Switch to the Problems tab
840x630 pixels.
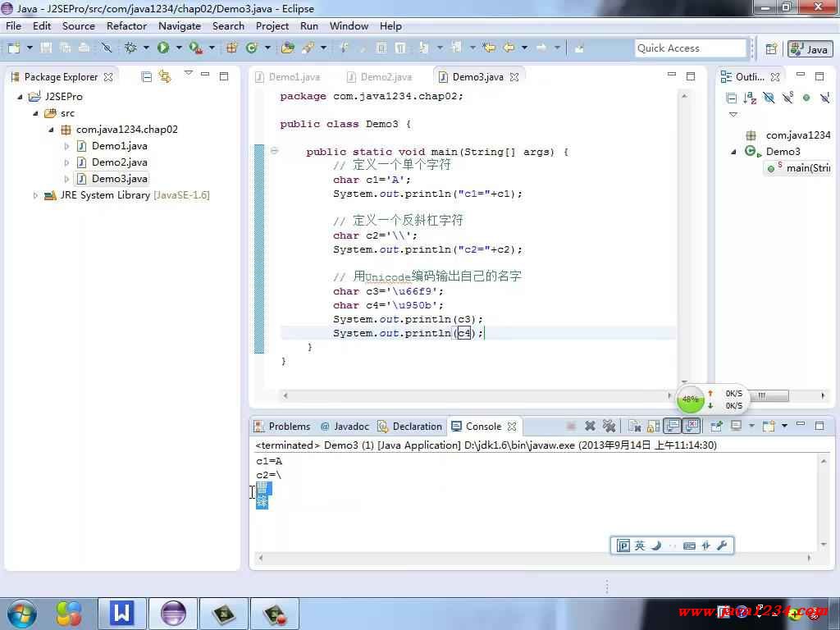coord(282,427)
